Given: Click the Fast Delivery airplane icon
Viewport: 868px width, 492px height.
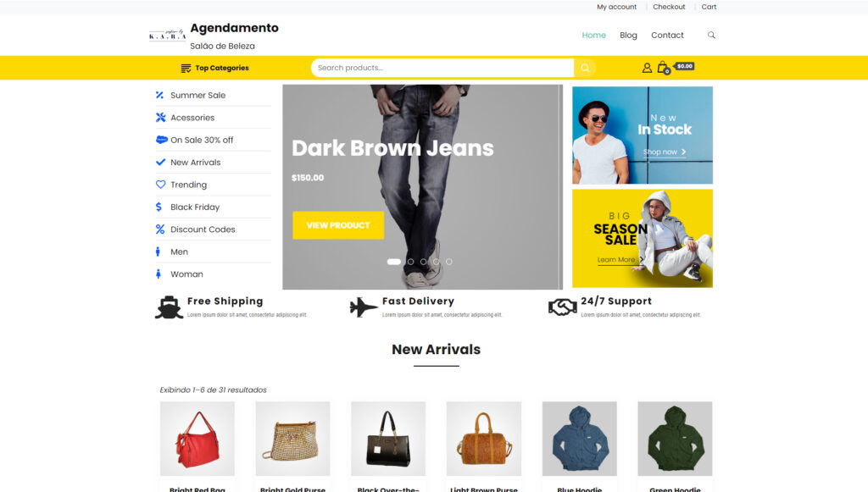Looking at the screenshot, I should (x=364, y=307).
